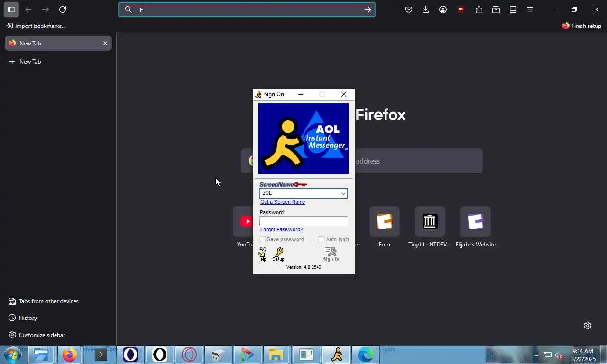This screenshot has width=607, height=364.
Task: Open the terminal arrow taskbar icon
Action: point(101,355)
